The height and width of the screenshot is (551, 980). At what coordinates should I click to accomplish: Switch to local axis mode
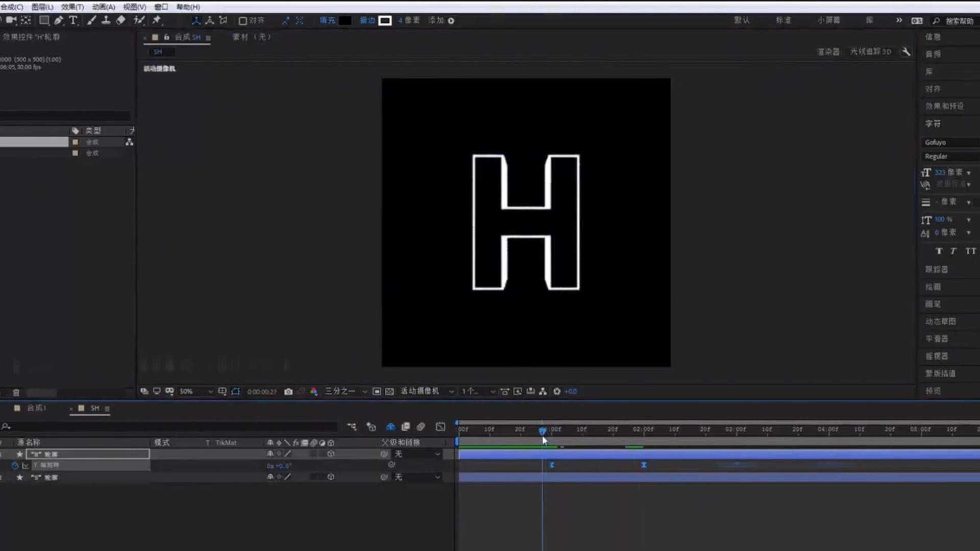point(196,20)
